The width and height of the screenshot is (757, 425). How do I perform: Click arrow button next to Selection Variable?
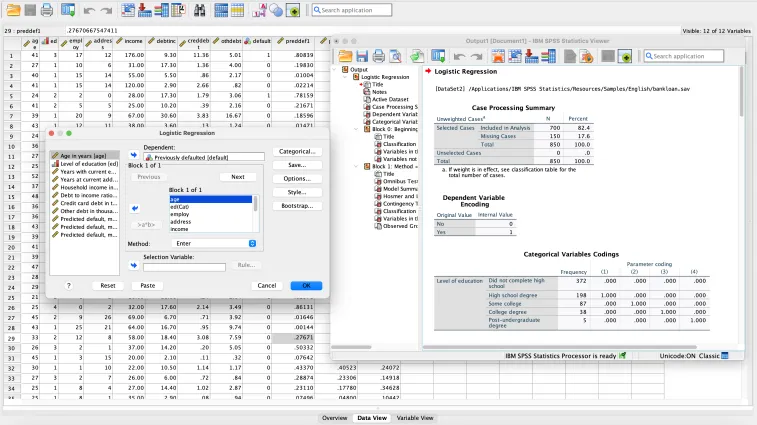tap(134, 264)
